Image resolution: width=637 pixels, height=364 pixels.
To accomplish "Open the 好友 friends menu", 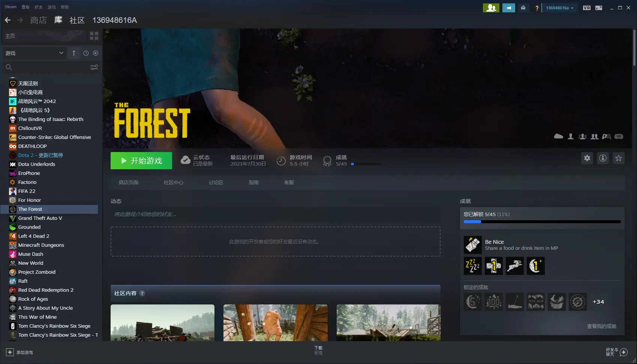I will 39,7.
